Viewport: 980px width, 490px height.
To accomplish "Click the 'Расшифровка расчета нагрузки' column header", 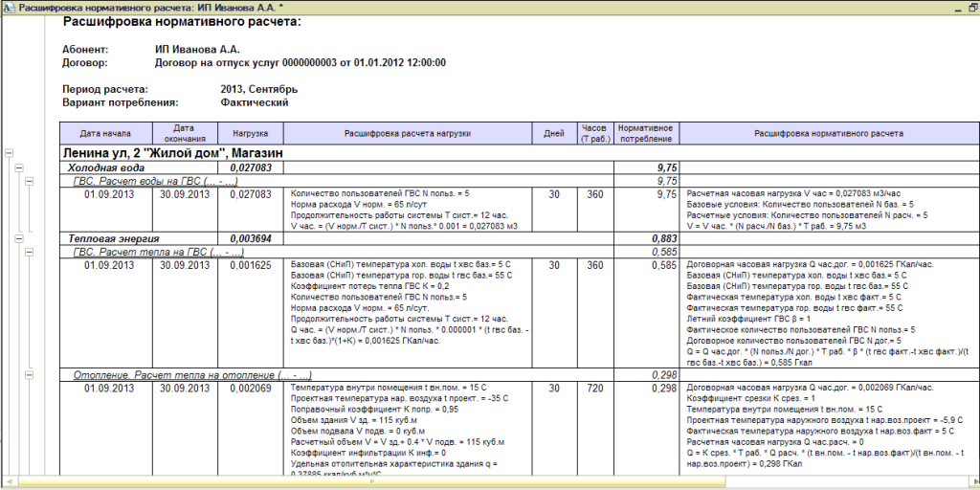I will tap(408, 133).
